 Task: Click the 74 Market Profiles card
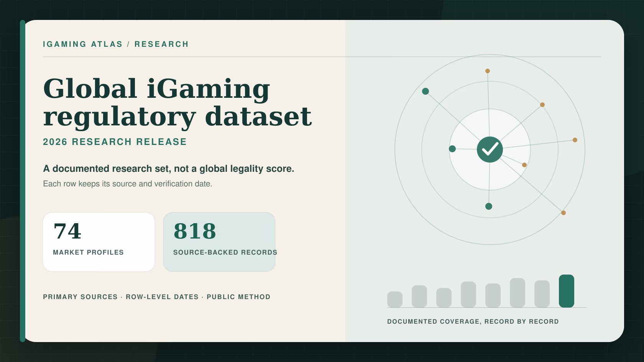coord(99,242)
